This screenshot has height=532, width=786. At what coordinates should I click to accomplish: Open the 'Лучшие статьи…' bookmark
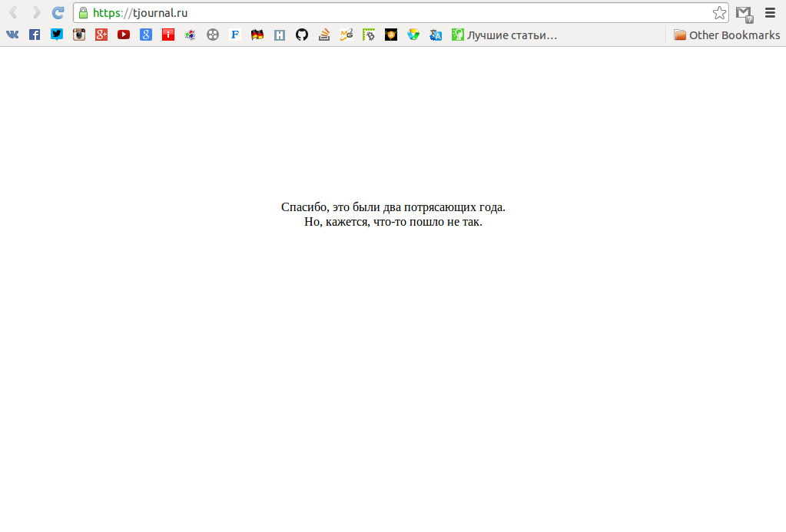(x=504, y=35)
